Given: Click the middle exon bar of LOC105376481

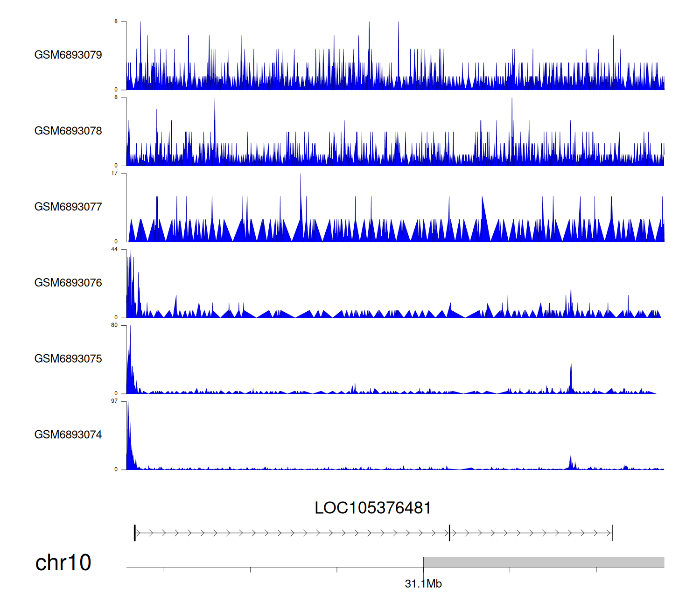Looking at the screenshot, I should click(x=449, y=533).
